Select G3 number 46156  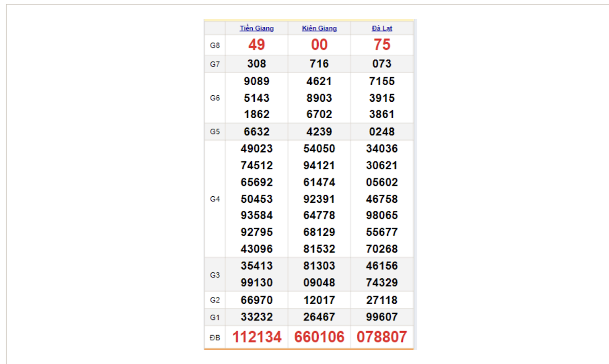382,266
